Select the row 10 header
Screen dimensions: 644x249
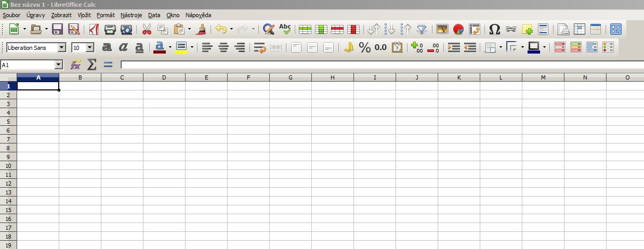[8, 166]
